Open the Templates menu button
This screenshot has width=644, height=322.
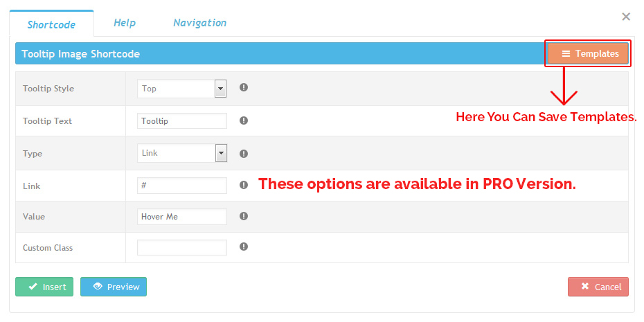tap(589, 54)
